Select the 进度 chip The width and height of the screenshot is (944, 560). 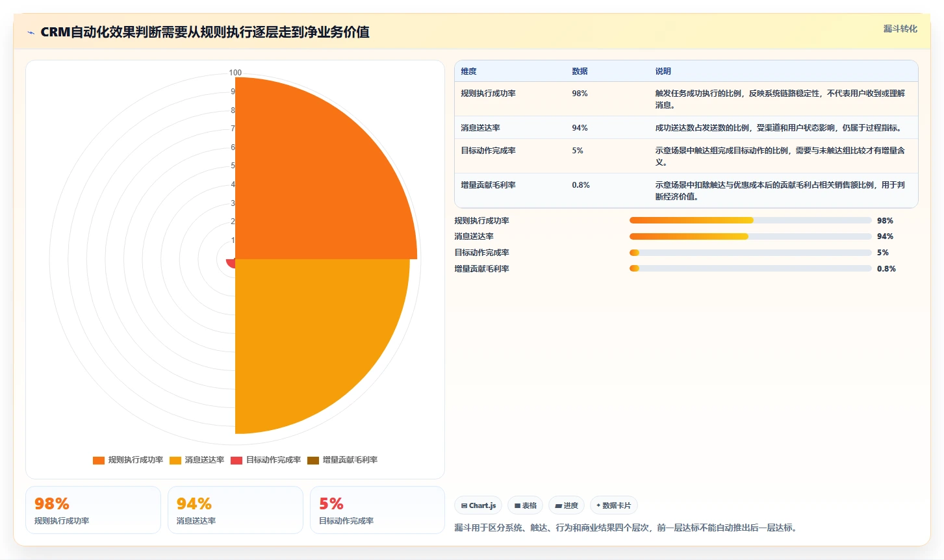pyautogui.click(x=567, y=505)
